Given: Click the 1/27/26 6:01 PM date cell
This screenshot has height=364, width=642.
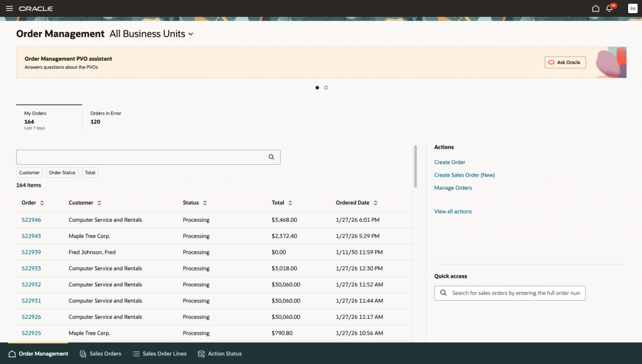Looking at the screenshot, I should [x=357, y=220].
